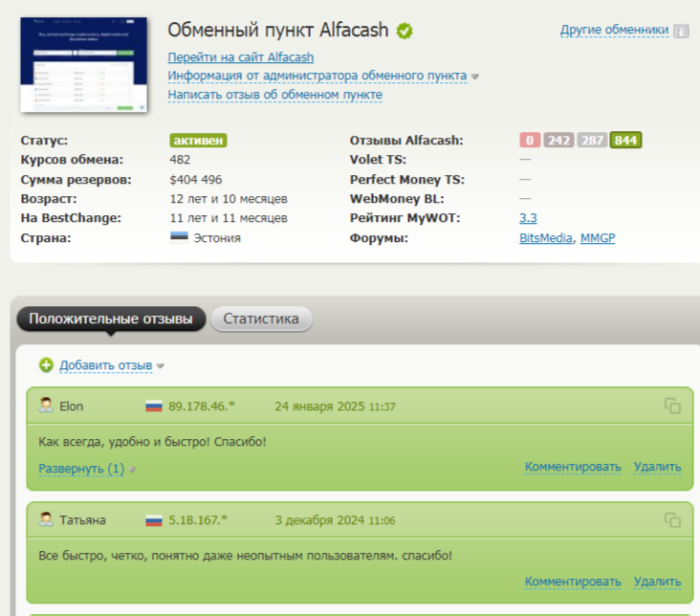The height and width of the screenshot is (616, 700).
Task: Click the IP address 89.178.46.*
Action: [x=202, y=407]
